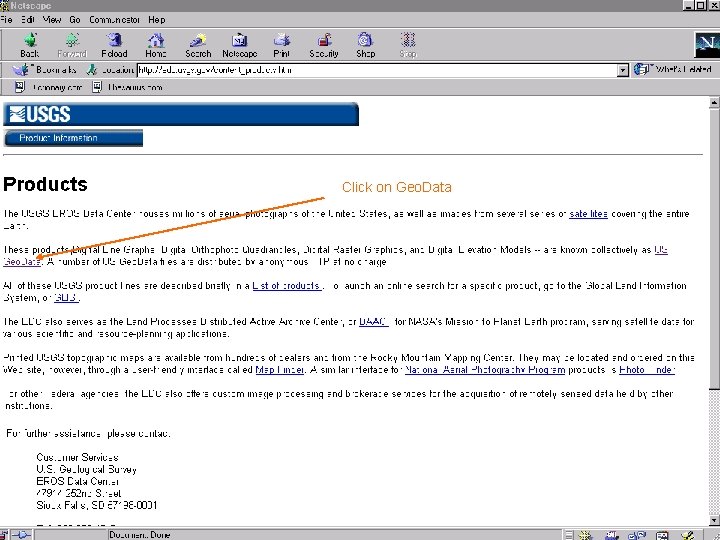Open the List of products link
Image resolution: width=720 pixels, height=540 pixels.
coord(287,286)
